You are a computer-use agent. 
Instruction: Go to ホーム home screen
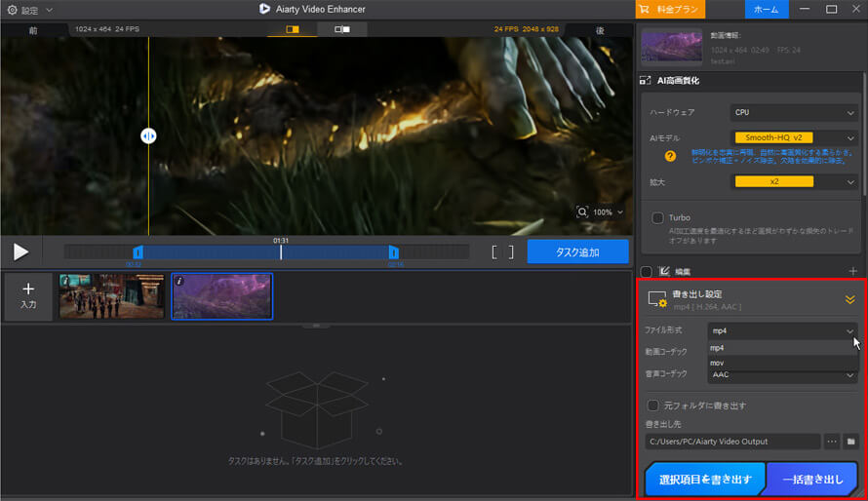tap(767, 10)
